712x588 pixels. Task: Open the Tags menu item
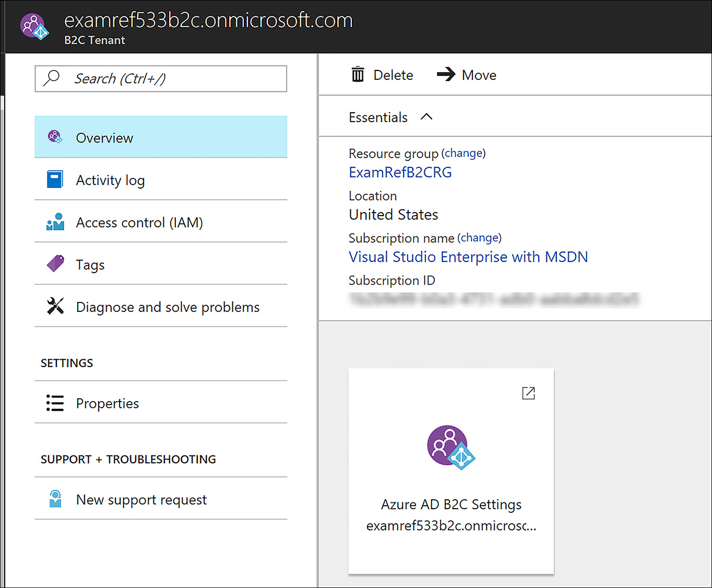(161, 264)
